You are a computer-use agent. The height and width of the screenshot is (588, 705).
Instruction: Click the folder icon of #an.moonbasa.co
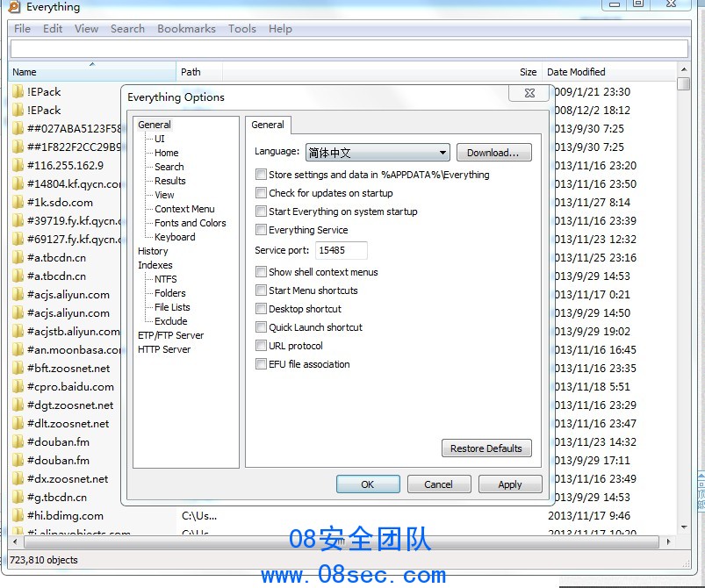point(18,350)
